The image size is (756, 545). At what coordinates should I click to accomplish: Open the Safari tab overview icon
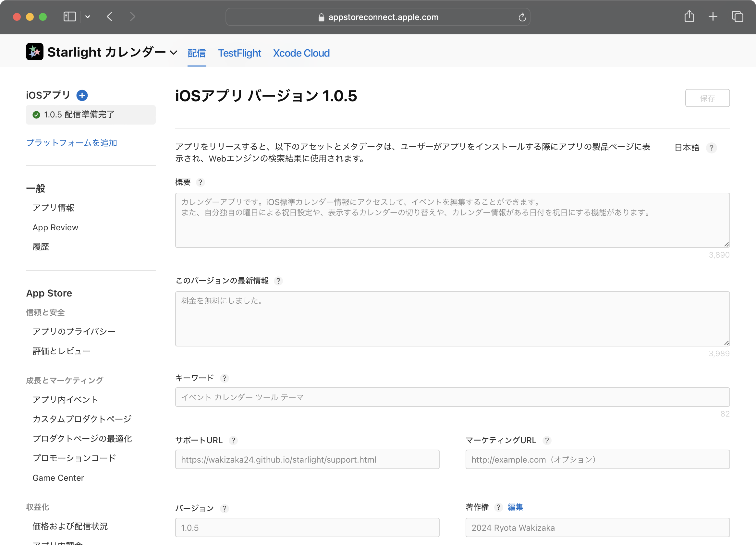click(x=737, y=17)
